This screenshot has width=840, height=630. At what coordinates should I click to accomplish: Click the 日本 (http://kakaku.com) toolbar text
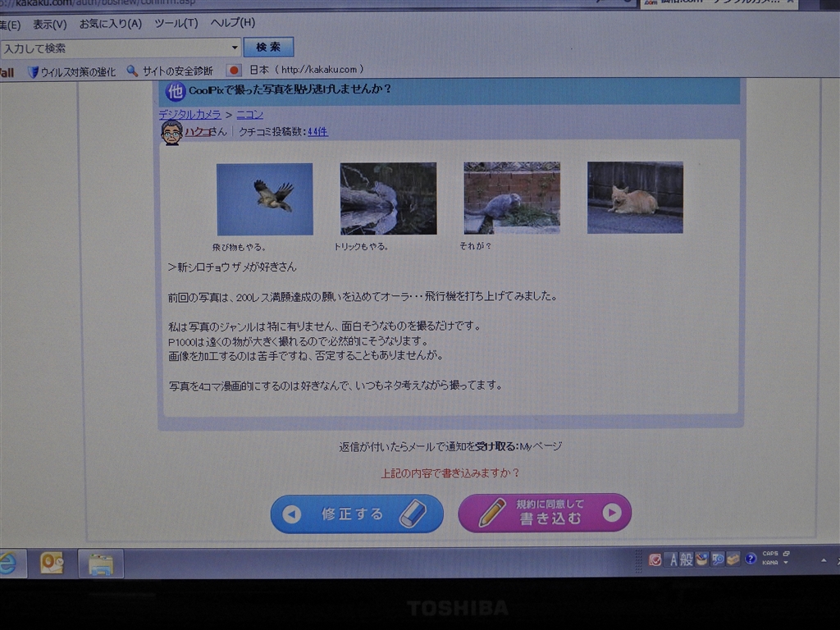point(307,70)
